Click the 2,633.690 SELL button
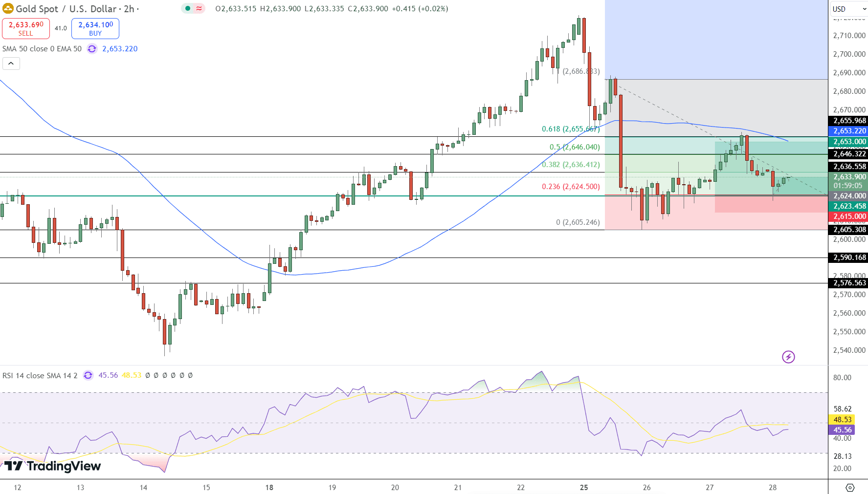The height and width of the screenshot is (494, 868). (x=26, y=28)
